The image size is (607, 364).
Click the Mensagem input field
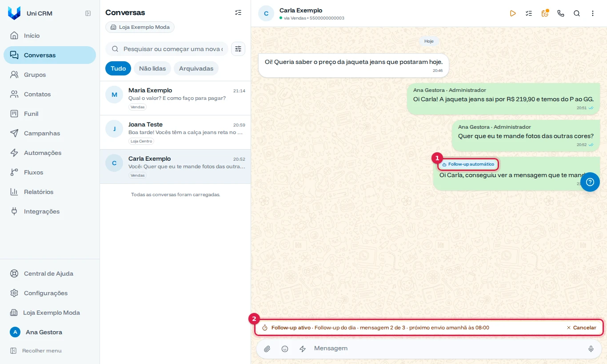447,348
